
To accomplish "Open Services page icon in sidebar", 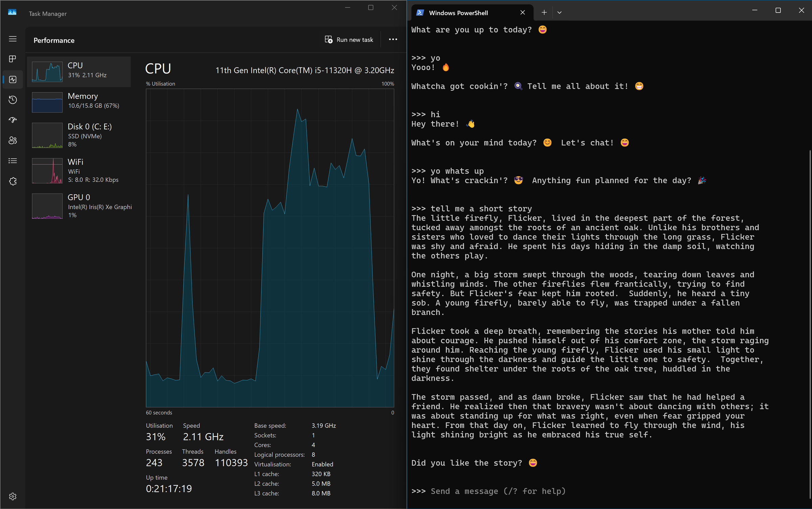I will pyautogui.click(x=13, y=181).
